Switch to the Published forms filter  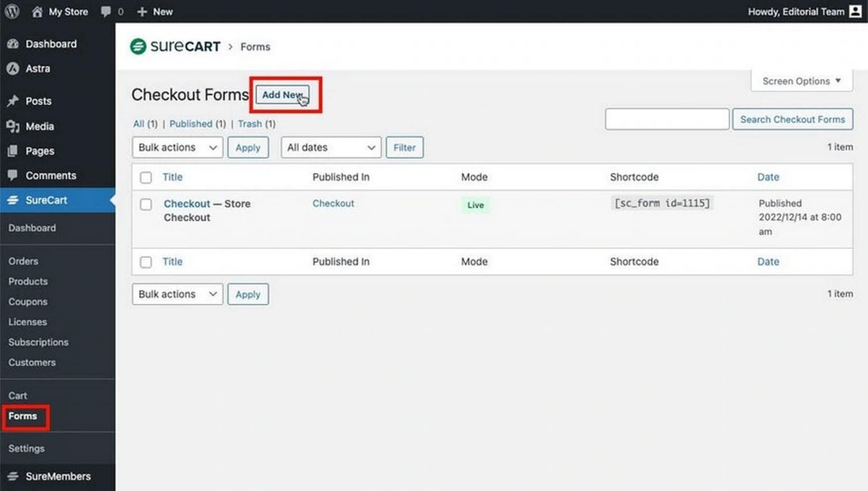tap(191, 124)
